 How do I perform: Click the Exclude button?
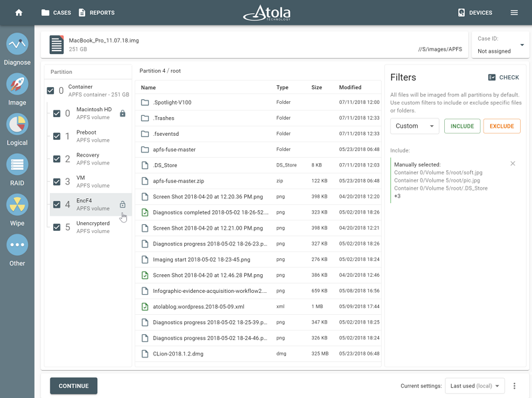[x=502, y=126]
